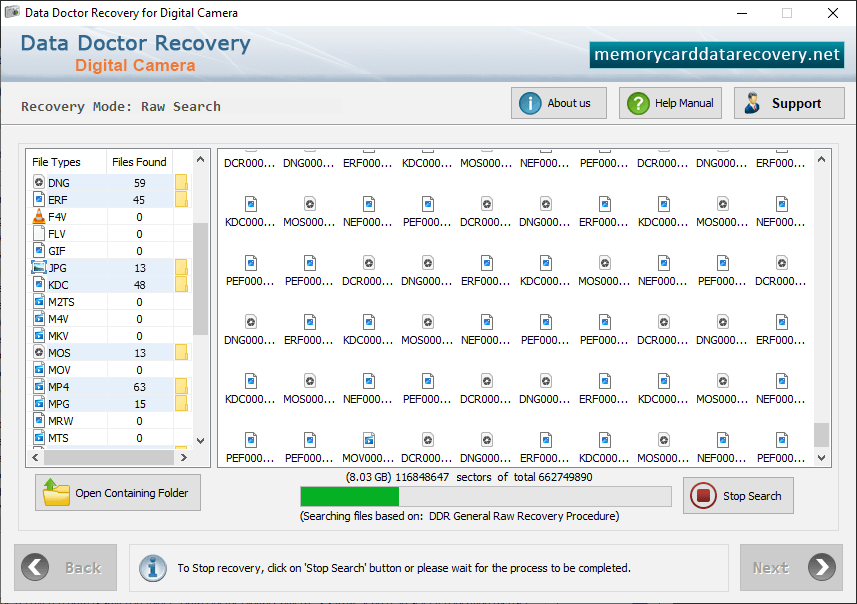Click the results pane scrollbar thumb
The height and width of the screenshot is (604, 857).
click(x=821, y=435)
